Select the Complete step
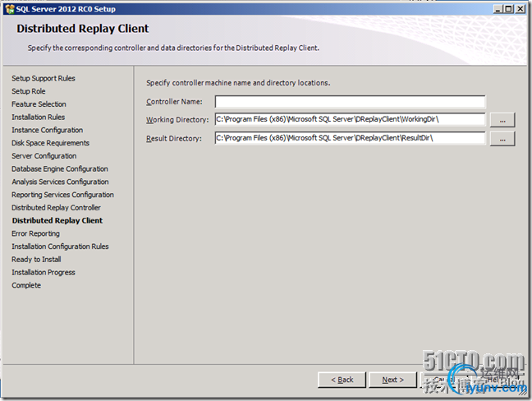The width and height of the screenshot is (532, 401). 26,285
